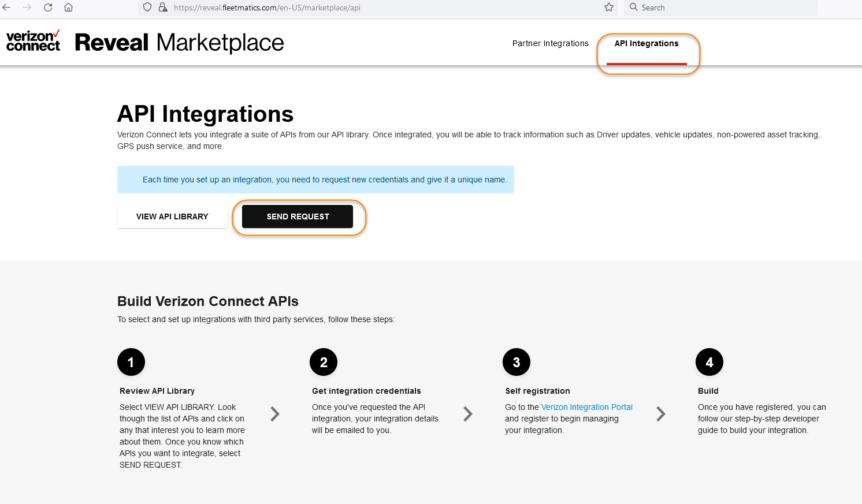Click SEND REQUEST button

298,216
